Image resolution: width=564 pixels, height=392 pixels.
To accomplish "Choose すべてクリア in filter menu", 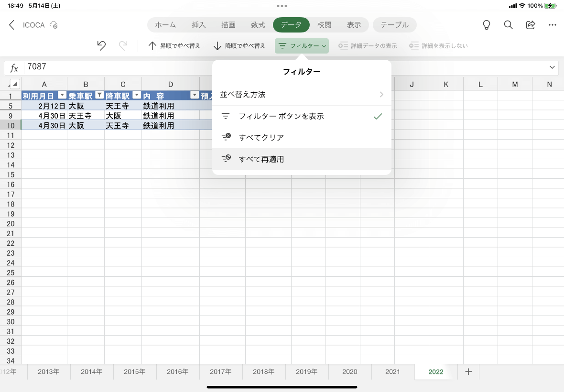I will click(x=302, y=137).
